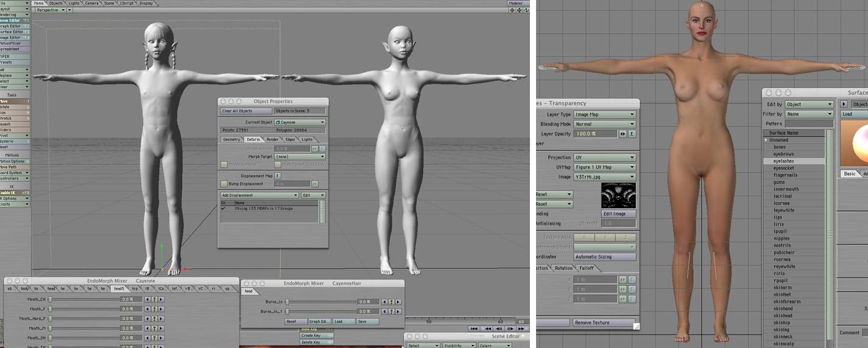Click the Displacement Map T texture button
868x348 pixels.
click(x=278, y=176)
